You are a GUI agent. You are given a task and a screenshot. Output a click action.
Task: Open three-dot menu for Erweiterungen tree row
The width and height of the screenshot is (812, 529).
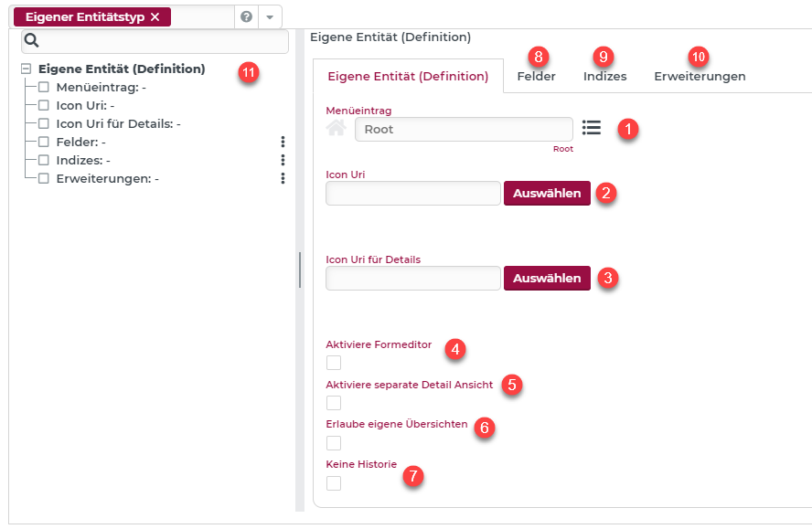(283, 178)
